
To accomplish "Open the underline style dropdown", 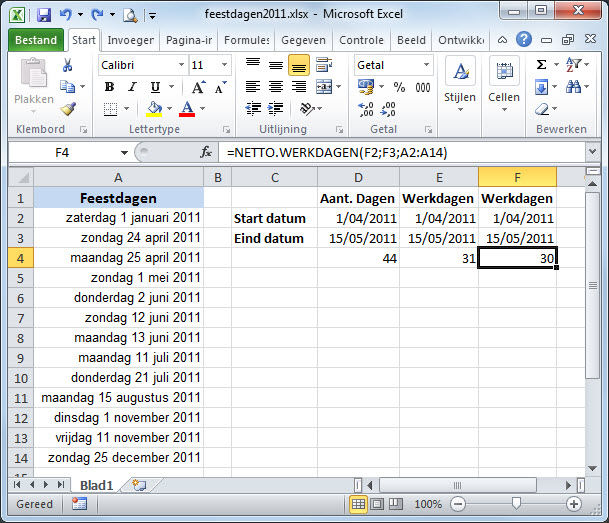I will [171, 86].
